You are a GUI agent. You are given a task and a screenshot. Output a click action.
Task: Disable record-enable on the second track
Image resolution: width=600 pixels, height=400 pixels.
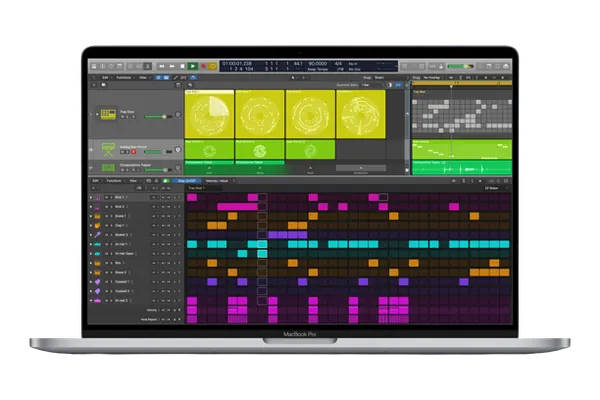(134, 152)
